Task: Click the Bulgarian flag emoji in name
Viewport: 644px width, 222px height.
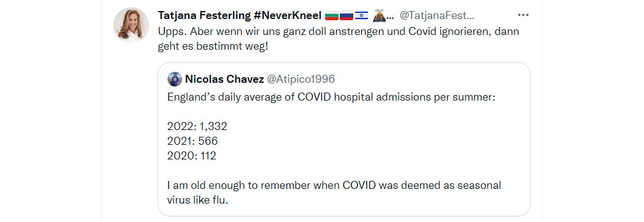Action: point(331,15)
